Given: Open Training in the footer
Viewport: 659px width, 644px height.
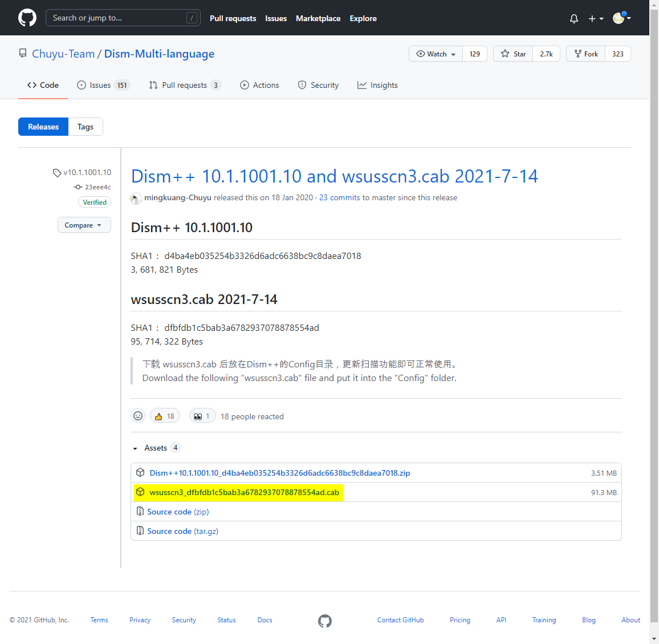Looking at the screenshot, I should pyautogui.click(x=544, y=620).
